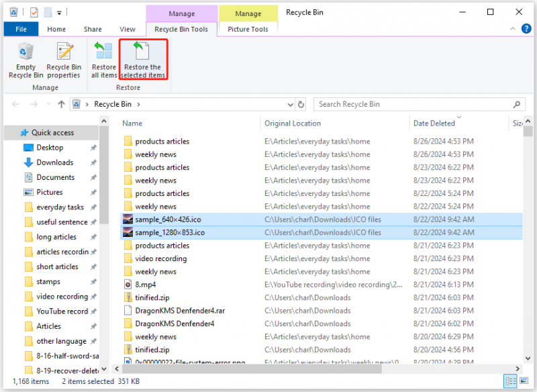Sort by Date Deleted column
Viewport: 537px width, 392px height.
(434, 124)
